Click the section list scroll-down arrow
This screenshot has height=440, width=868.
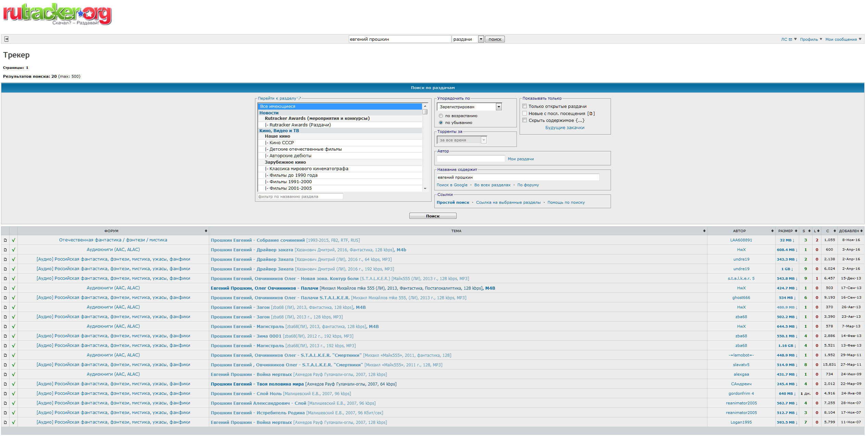tap(425, 189)
